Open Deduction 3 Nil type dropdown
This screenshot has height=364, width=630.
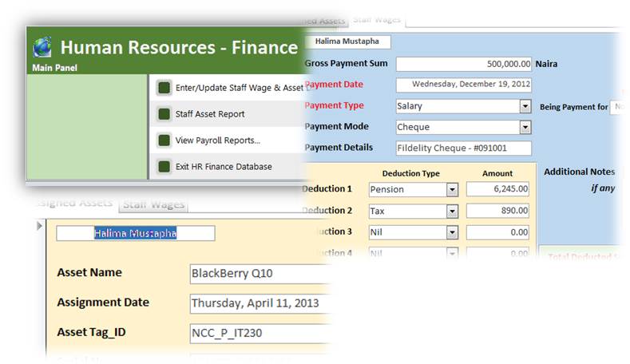(452, 232)
